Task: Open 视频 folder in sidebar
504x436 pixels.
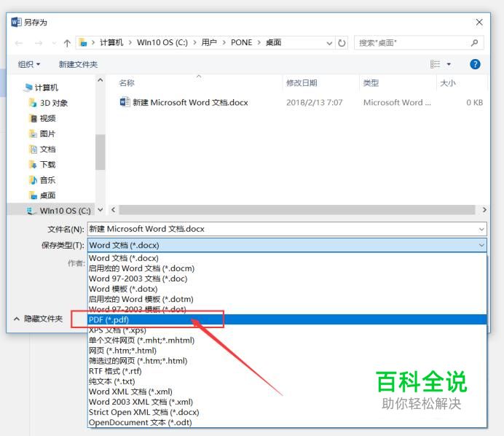Action: (x=42, y=118)
